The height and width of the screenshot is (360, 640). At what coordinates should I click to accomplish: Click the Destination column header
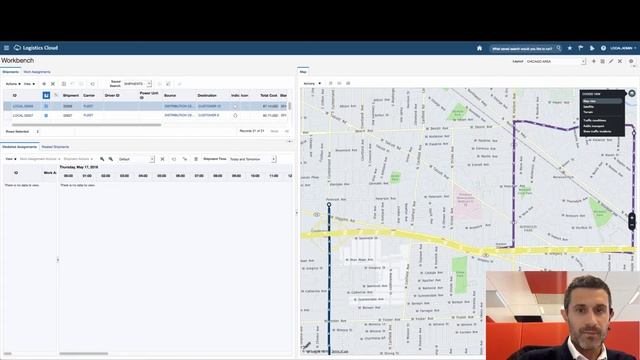point(207,95)
